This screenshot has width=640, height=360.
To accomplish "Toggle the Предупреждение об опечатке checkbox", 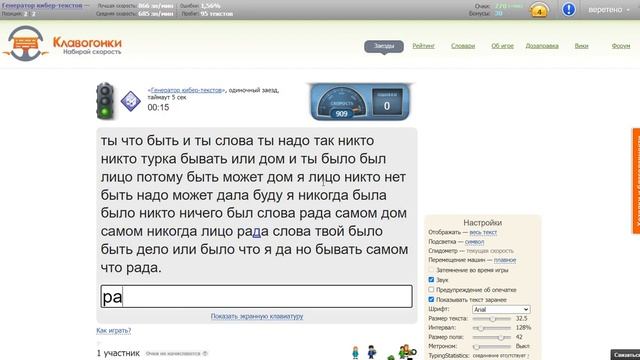I will coord(431,289).
